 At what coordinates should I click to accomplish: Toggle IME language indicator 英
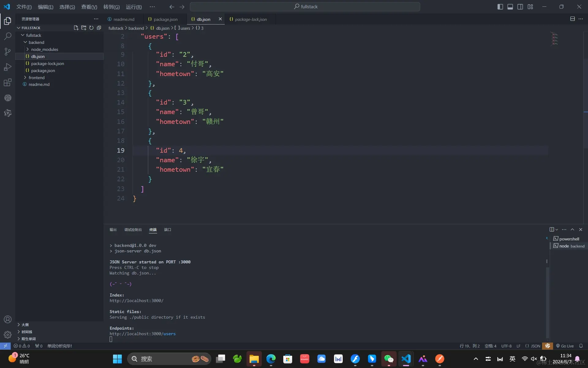point(512,359)
